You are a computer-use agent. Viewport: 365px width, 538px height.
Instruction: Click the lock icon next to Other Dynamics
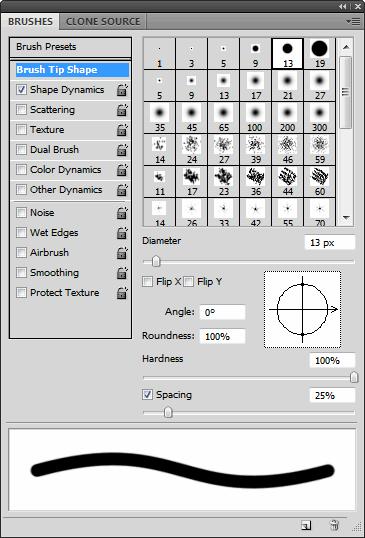(x=122, y=190)
